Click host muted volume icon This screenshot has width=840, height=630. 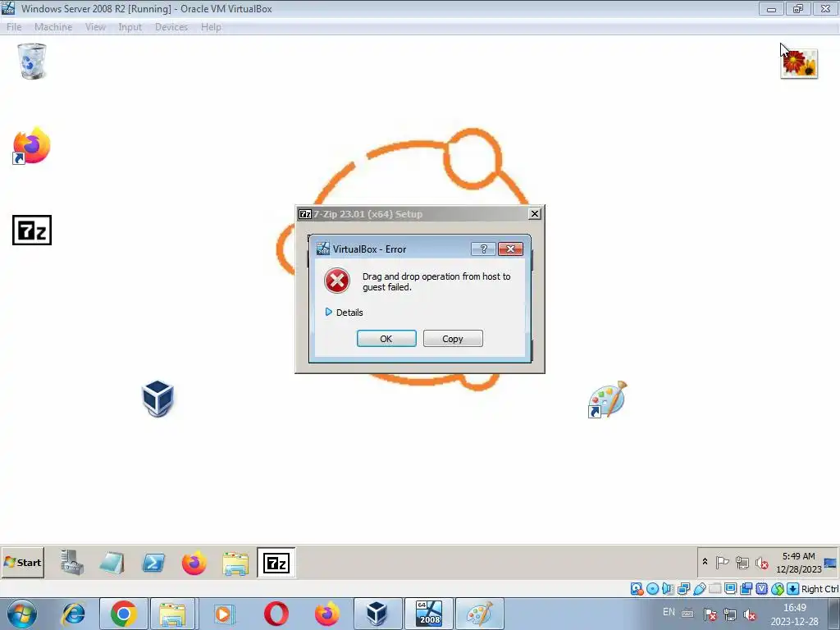coord(750,614)
